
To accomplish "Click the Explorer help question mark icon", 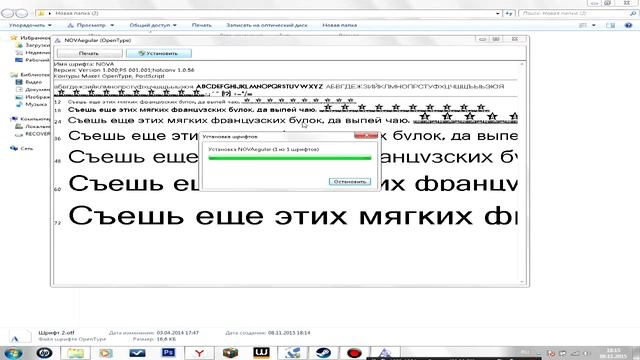I will (x=629, y=25).
